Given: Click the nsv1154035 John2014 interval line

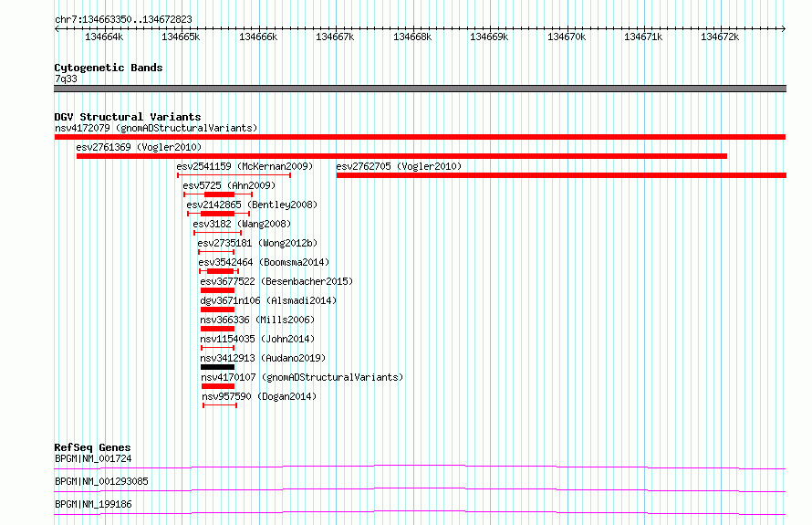Looking at the screenshot, I should (218, 348).
